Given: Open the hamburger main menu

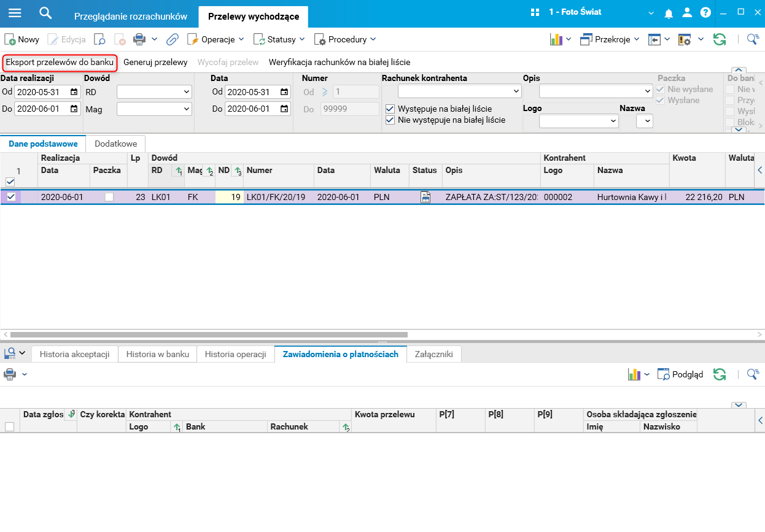Looking at the screenshot, I should tap(15, 13).
